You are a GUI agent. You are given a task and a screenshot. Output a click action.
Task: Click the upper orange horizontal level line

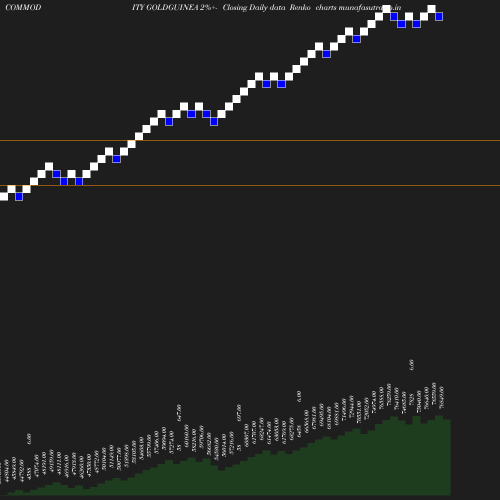click(x=250, y=141)
